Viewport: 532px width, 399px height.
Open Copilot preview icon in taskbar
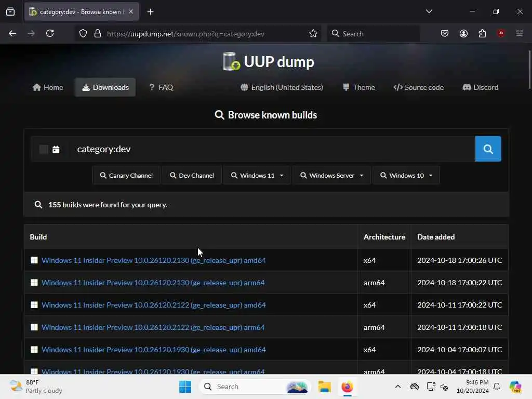pyautogui.click(x=515, y=387)
